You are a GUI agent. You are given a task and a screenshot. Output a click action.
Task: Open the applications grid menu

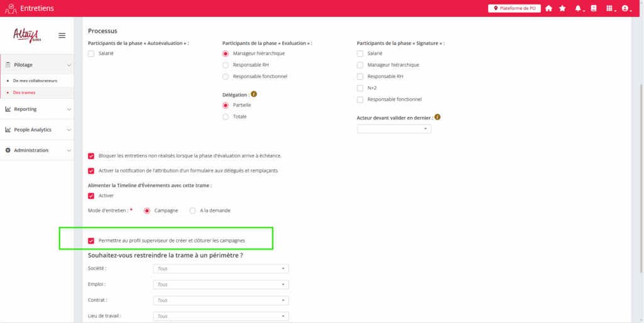pos(609,8)
